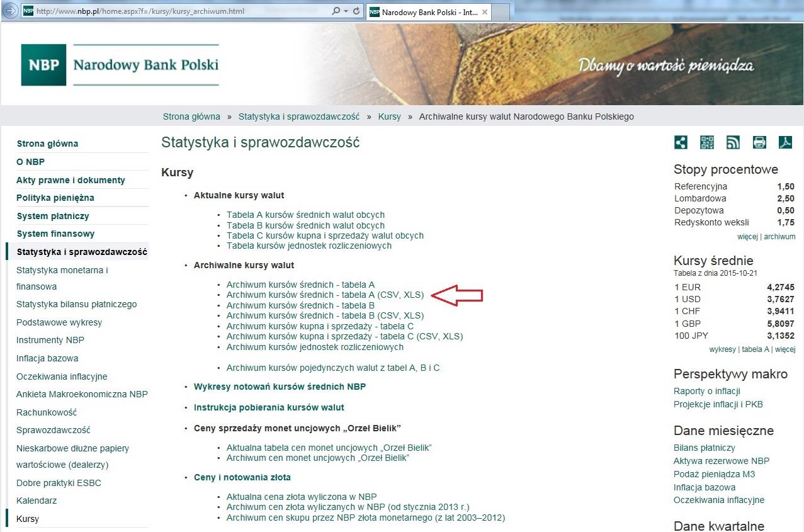Image resolution: width=804 pixels, height=532 pixels.
Task: Open Archiwum cen złota od stycznia 2013
Action: pos(348,507)
